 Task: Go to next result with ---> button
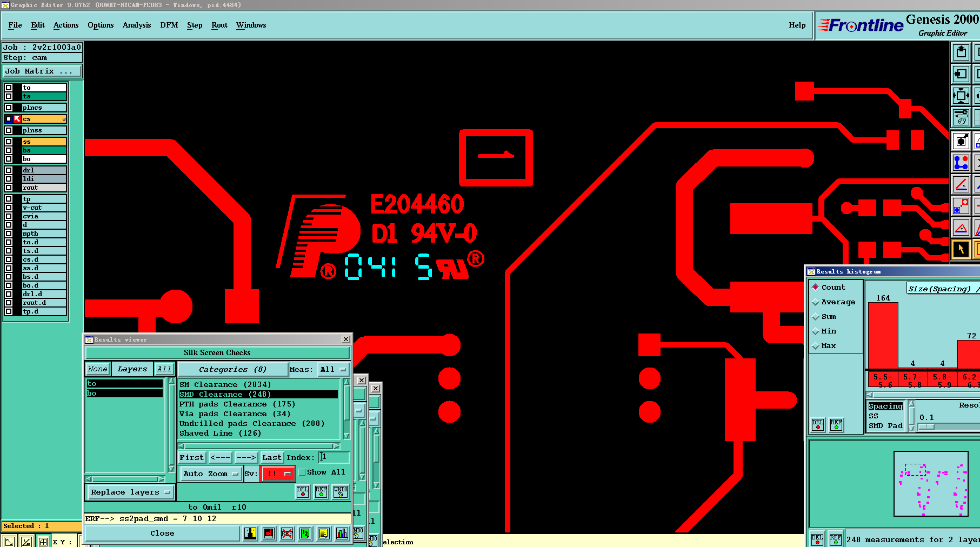246,457
